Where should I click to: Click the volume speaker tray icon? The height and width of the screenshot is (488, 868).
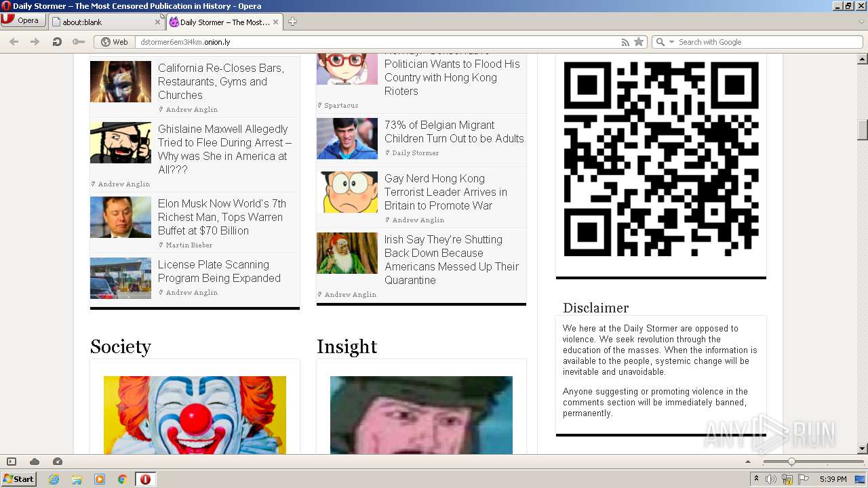[771, 479]
